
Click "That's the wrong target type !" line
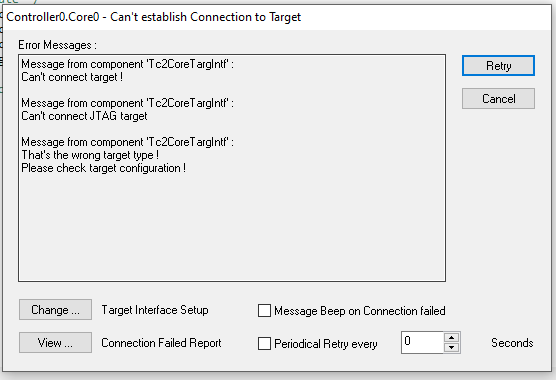[x=90, y=155]
